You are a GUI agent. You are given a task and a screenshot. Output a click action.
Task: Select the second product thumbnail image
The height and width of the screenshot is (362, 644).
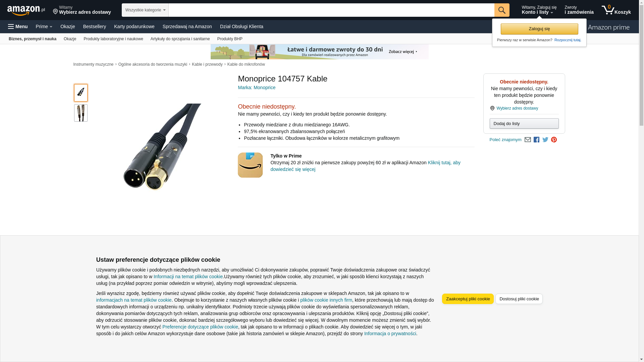81,113
